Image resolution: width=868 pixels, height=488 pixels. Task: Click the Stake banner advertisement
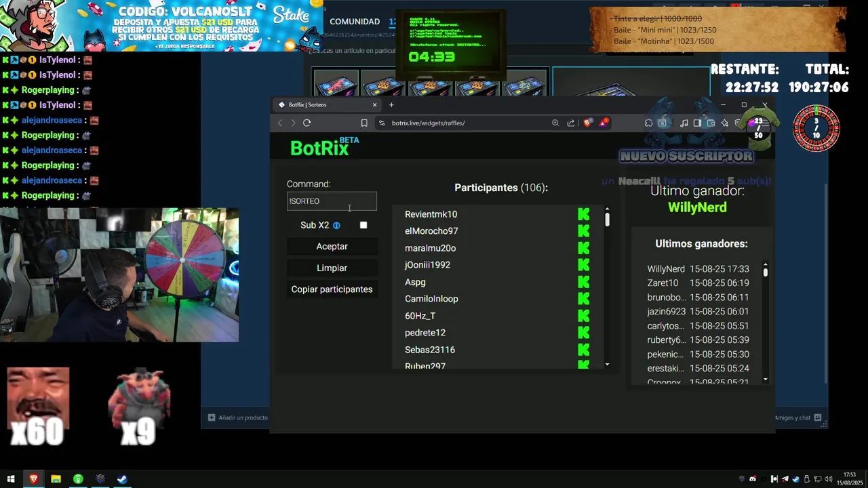tap(161, 26)
